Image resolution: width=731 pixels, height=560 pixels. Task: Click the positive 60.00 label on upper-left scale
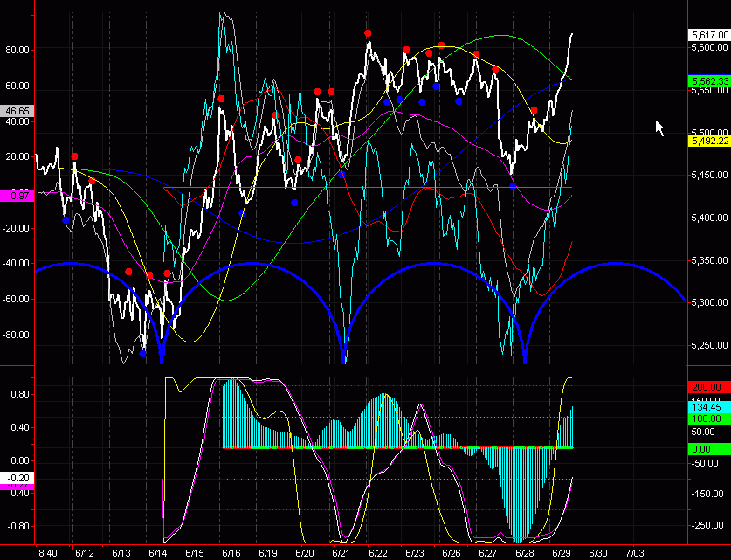pos(17,86)
